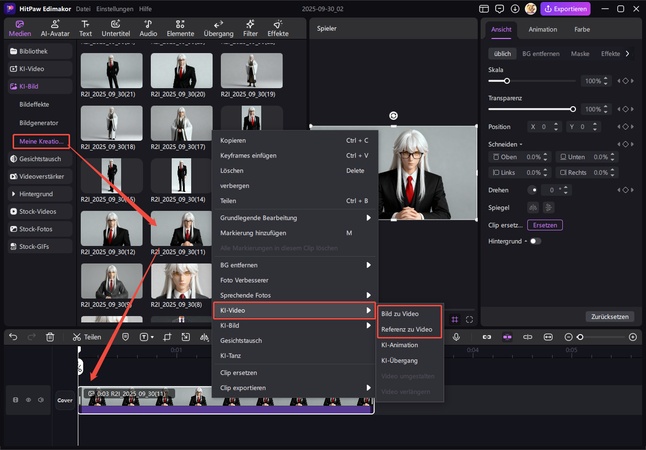
Task: Click the layout switcher icon in the title bar
Action: (484, 9)
